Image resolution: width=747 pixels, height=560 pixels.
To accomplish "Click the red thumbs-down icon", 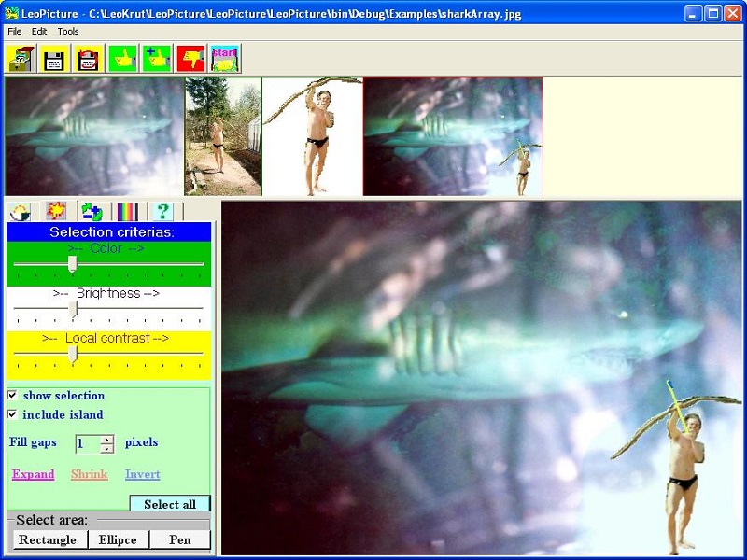I will (190, 59).
